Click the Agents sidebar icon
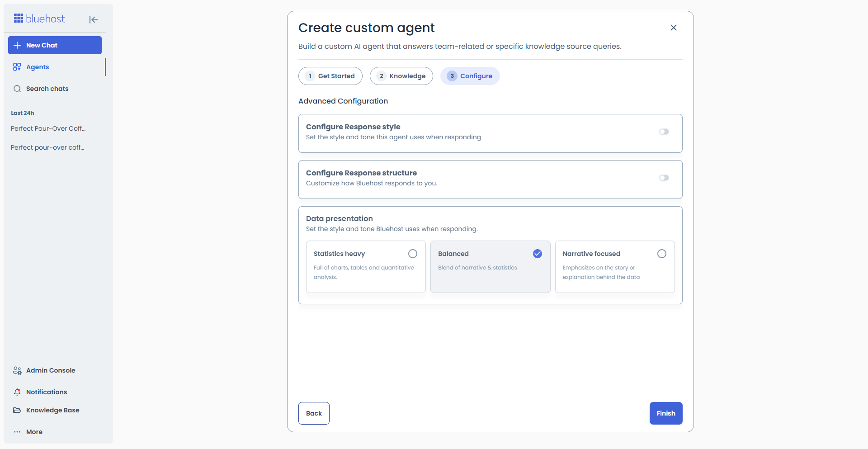This screenshot has height=449, width=868. (17, 67)
